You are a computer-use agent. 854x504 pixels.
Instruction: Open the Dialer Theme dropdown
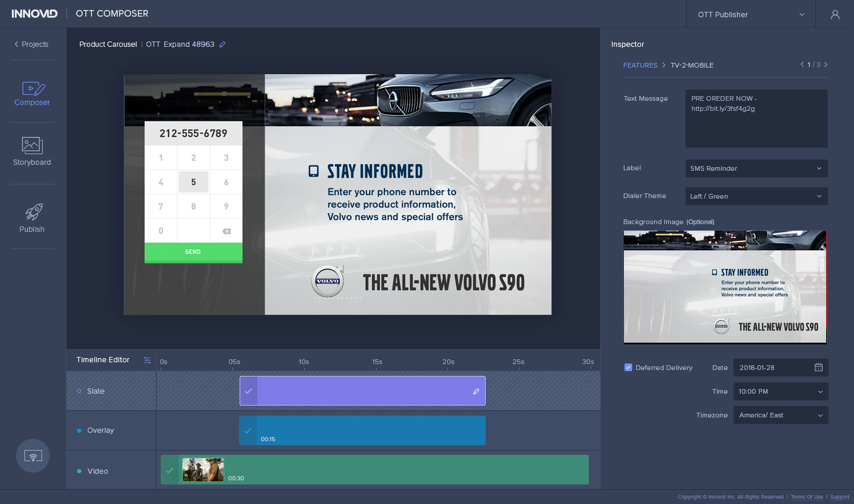click(x=756, y=196)
